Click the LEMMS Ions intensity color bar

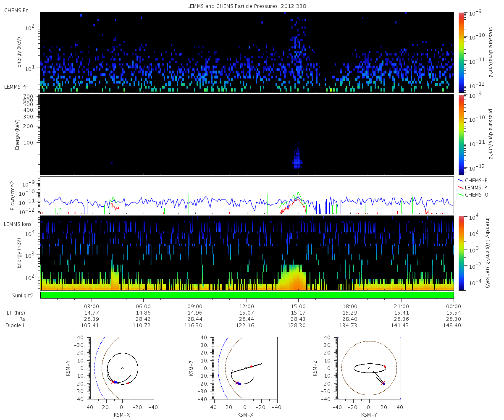pos(461,253)
